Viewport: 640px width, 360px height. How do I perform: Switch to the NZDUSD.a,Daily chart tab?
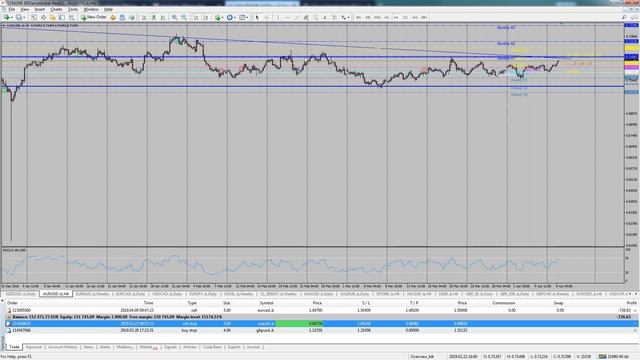[x=20, y=294]
